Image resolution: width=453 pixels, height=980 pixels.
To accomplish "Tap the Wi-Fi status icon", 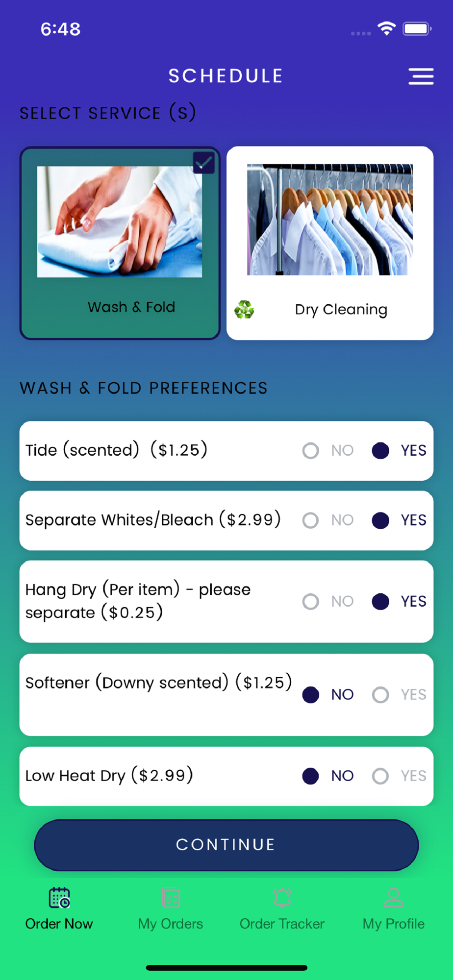I will pyautogui.click(x=386, y=28).
